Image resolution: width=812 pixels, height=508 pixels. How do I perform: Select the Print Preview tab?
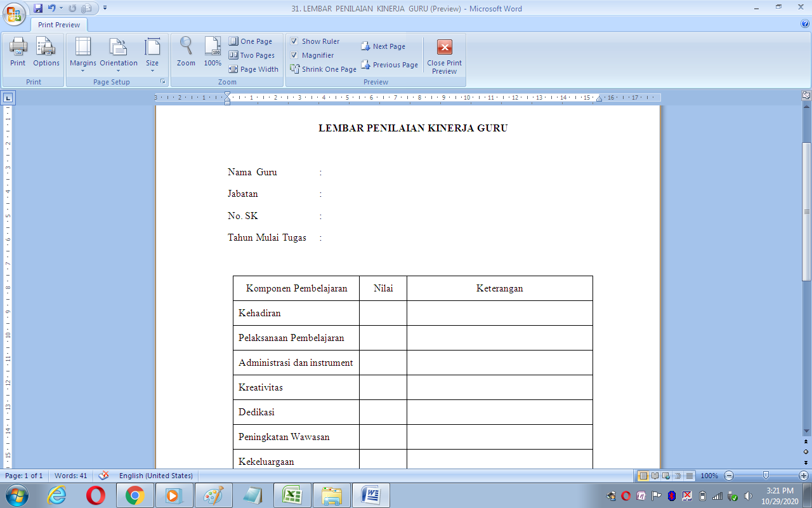59,25
